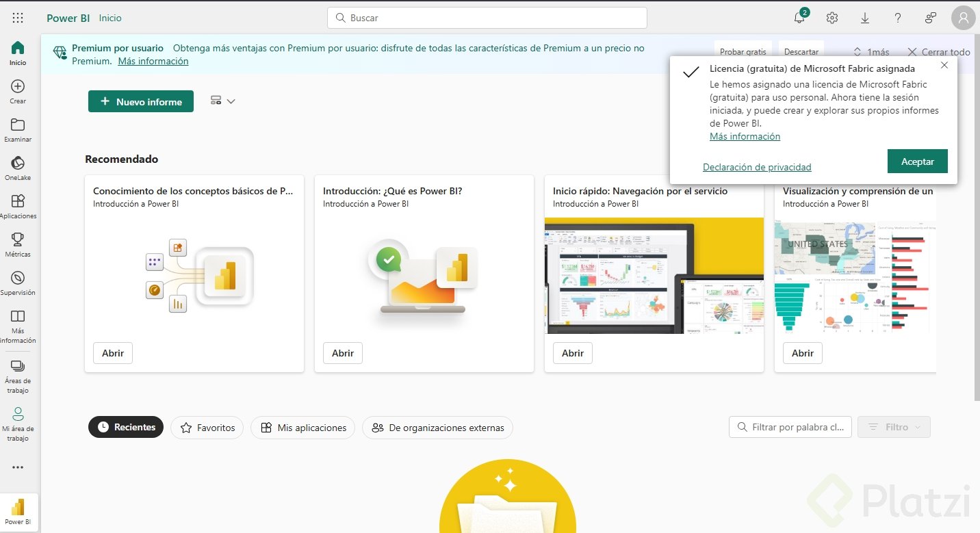Click the Buscar search field

(487, 18)
